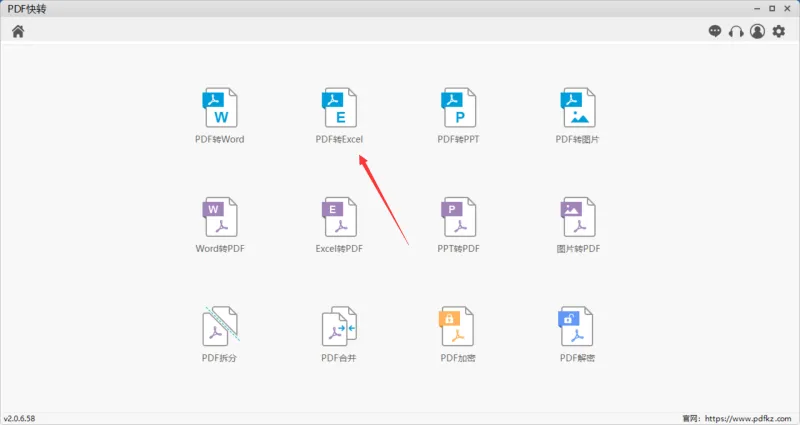Open the PPT转PDF converter icon
Viewport: 800px width, 425px height.
458,217
